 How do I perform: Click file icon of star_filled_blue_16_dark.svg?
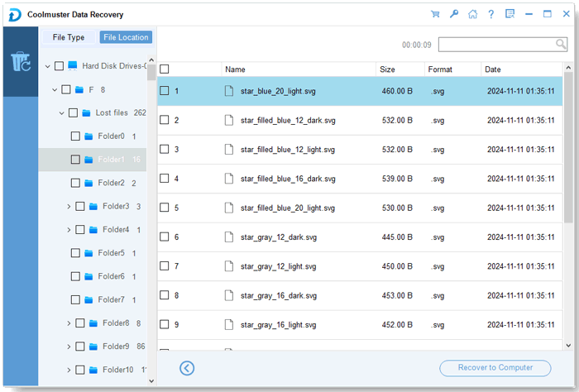[x=229, y=179]
